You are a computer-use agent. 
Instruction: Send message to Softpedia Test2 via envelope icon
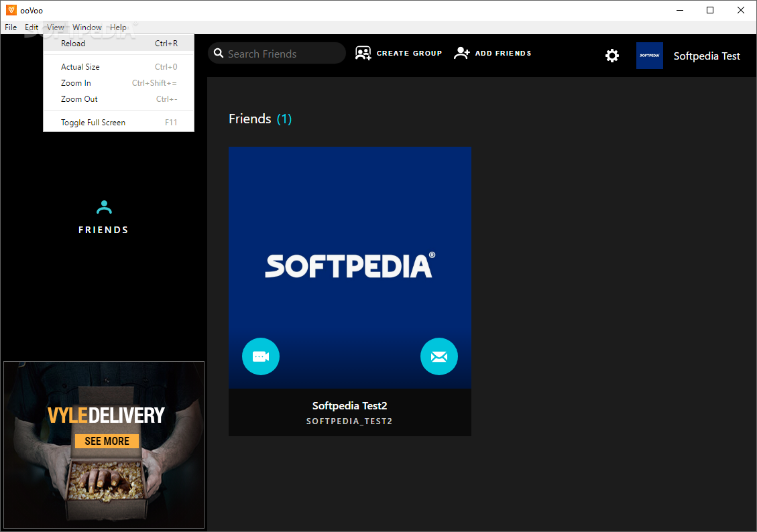pos(439,356)
